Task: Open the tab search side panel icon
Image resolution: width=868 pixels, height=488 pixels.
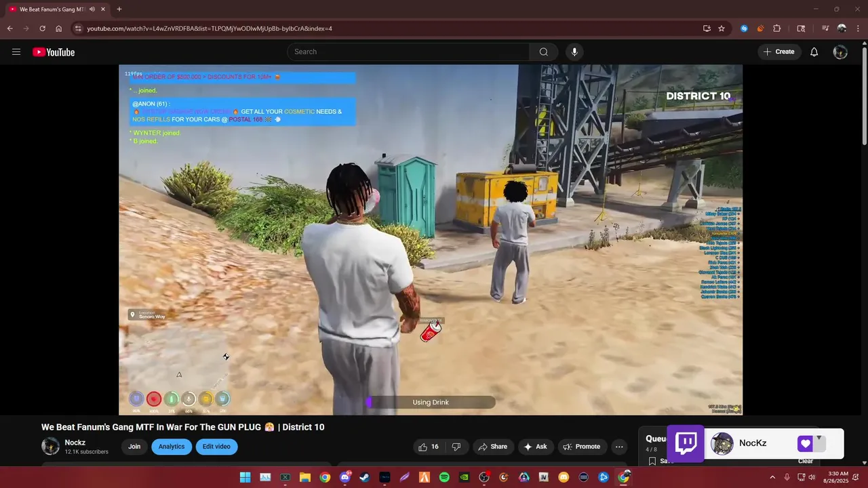Action: coord(801,28)
